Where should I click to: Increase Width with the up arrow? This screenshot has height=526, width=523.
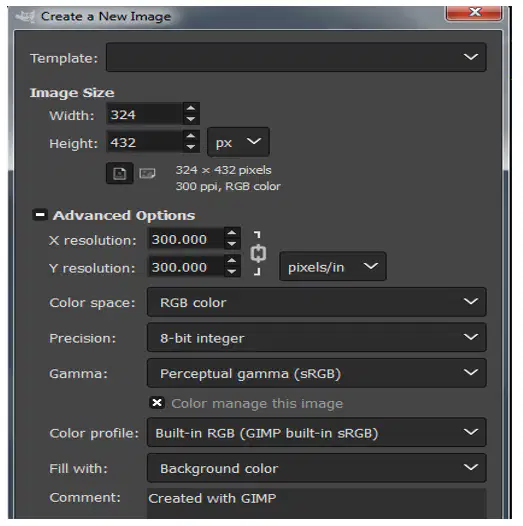[191, 108]
